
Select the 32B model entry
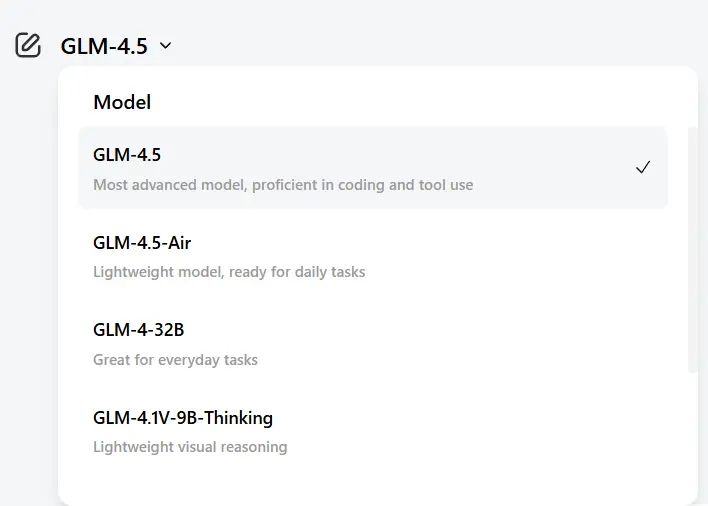[373, 343]
